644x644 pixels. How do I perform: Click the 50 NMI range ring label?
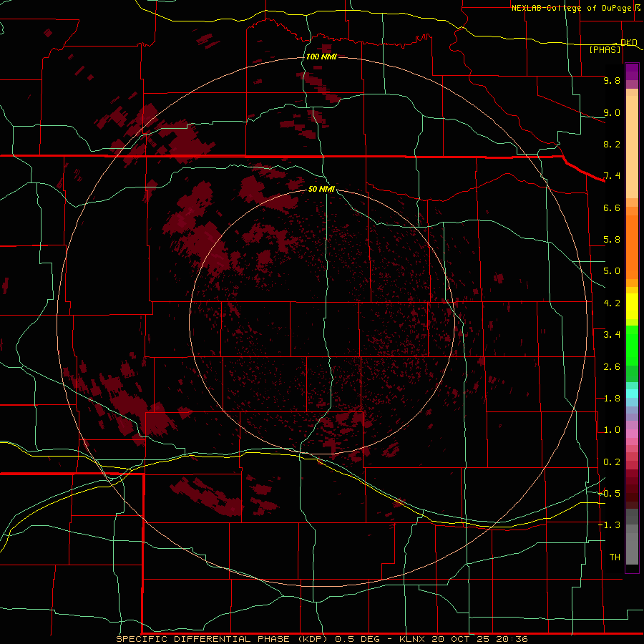pos(321,189)
